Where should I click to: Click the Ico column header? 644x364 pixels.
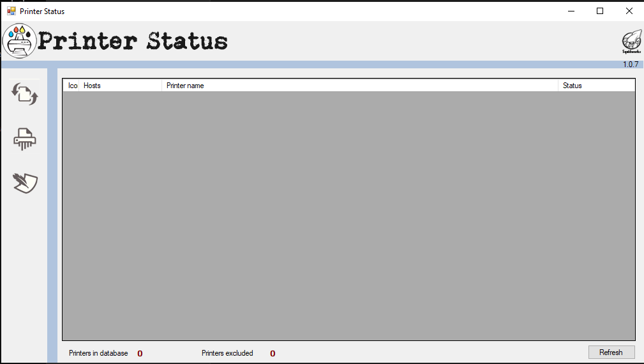[72, 86]
